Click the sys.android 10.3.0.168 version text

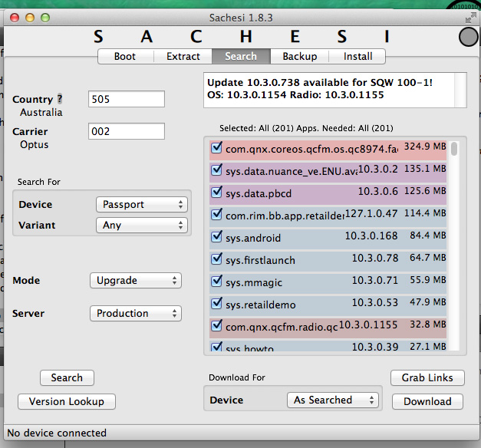[371, 236]
